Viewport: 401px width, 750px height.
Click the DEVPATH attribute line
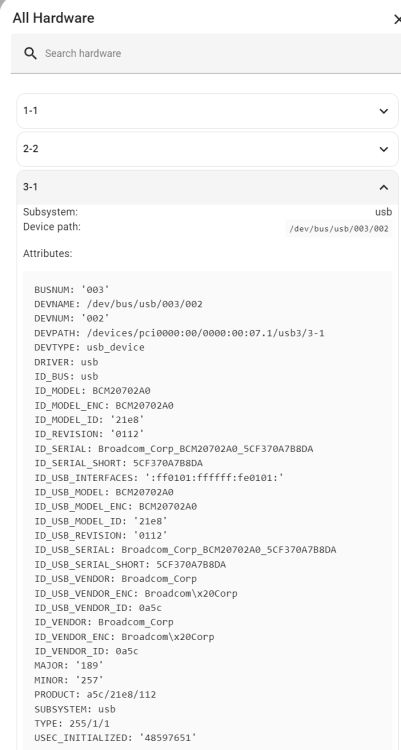pos(179,333)
